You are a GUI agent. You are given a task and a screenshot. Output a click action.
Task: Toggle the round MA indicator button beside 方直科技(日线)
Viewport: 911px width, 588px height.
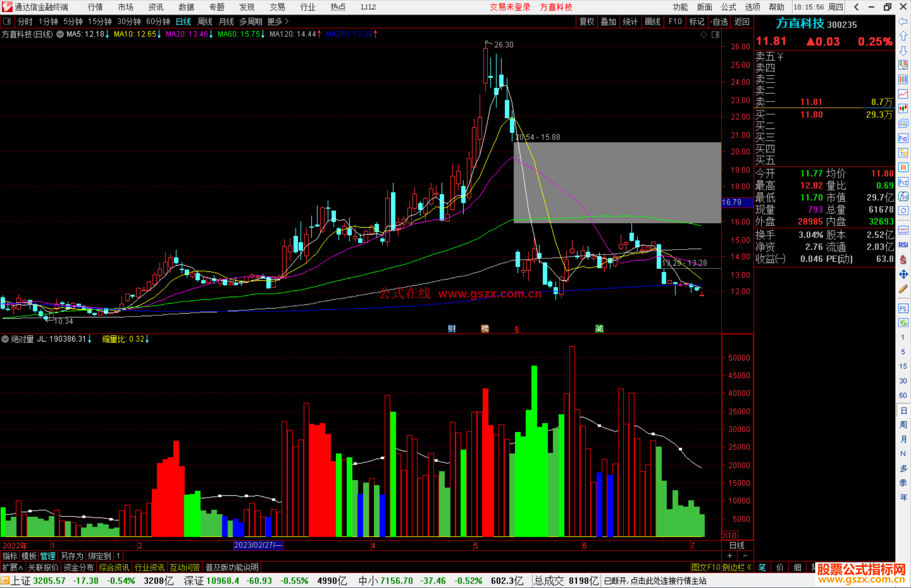click(60, 34)
